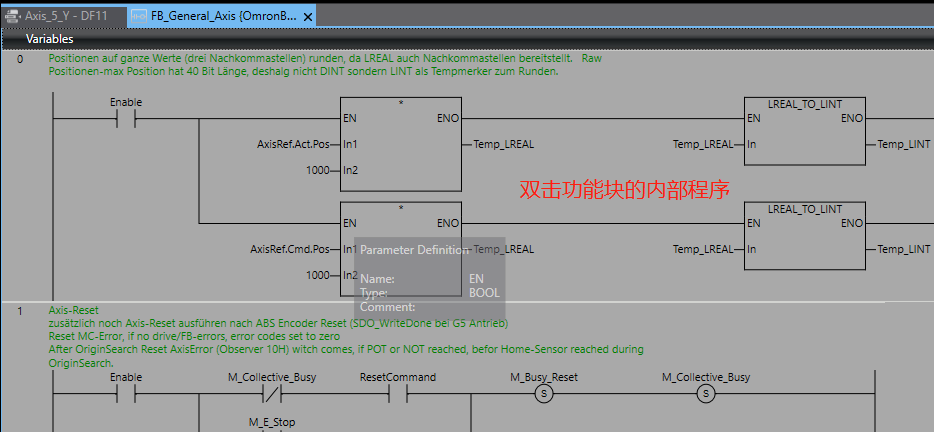Click the Temp_LINT output of top converter
Screen dimensions: 934x432
tap(904, 144)
